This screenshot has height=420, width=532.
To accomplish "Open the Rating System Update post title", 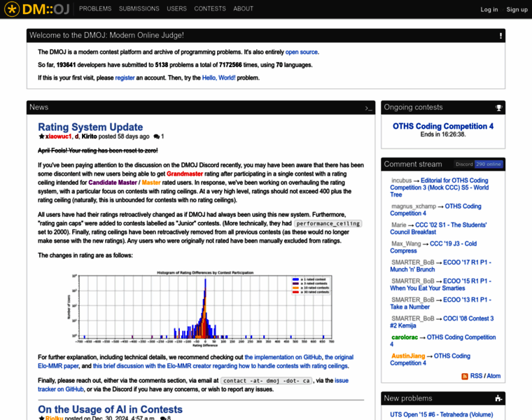I will pyautogui.click(x=90, y=127).
